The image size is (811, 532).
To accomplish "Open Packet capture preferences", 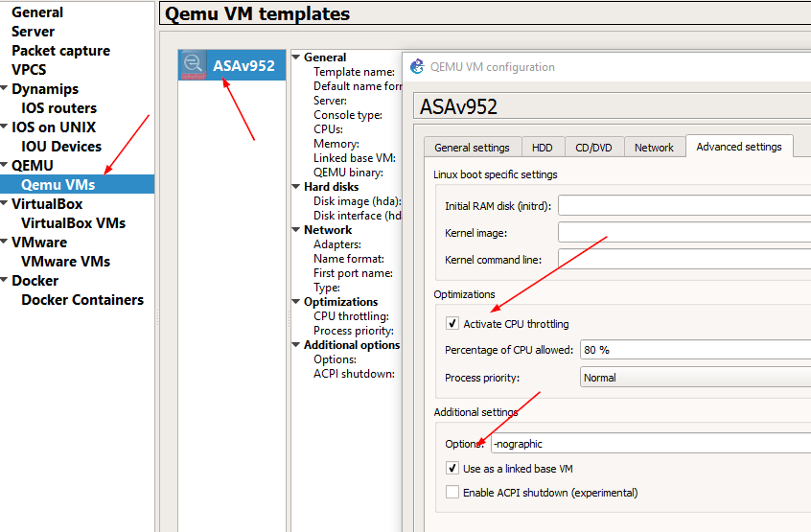I will [61, 50].
